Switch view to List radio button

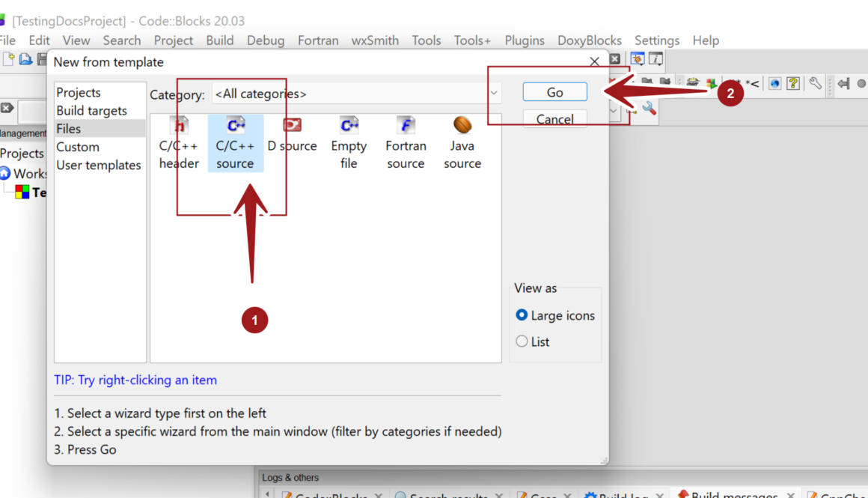[522, 341]
